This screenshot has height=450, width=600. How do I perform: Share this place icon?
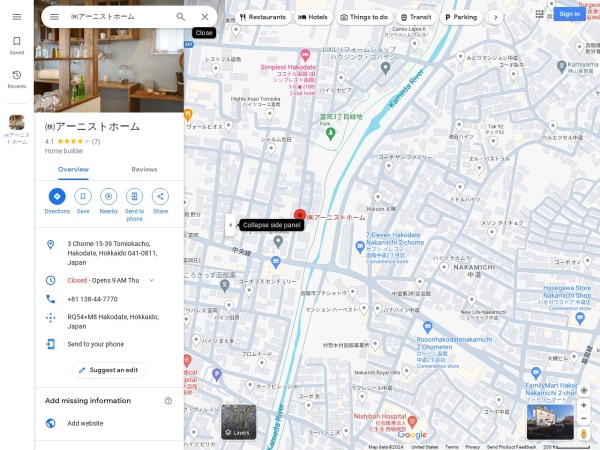[160, 201]
